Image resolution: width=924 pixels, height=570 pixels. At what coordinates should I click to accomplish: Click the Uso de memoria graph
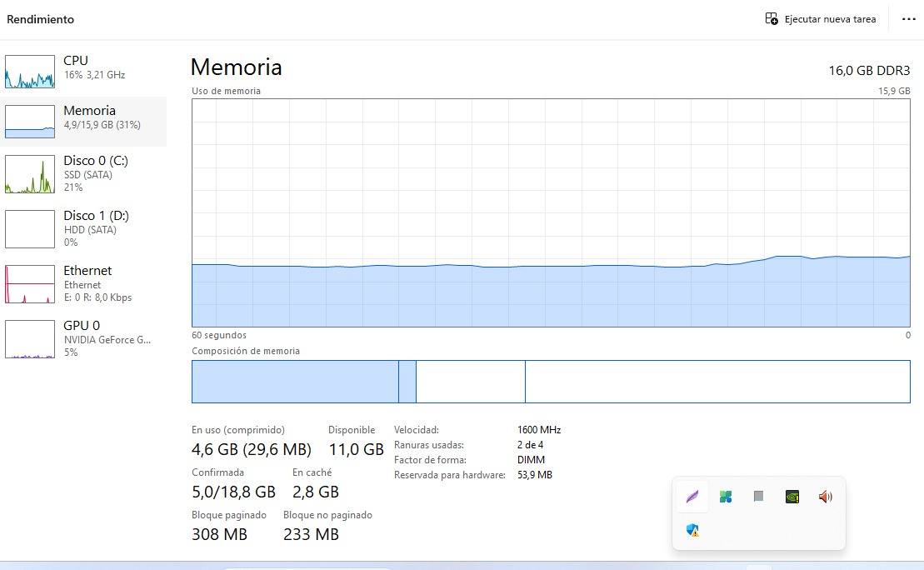pos(551,212)
